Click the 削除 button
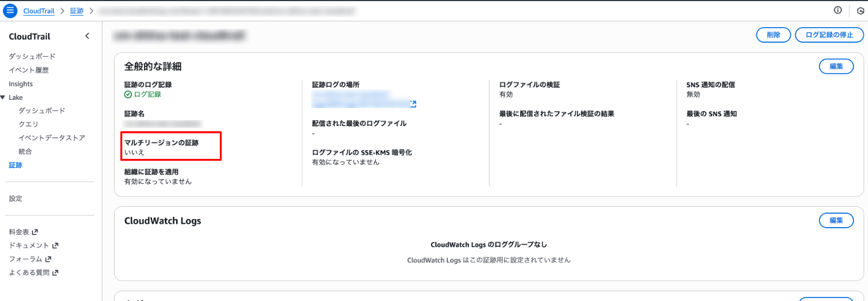The image size is (868, 301). pos(774,35)
